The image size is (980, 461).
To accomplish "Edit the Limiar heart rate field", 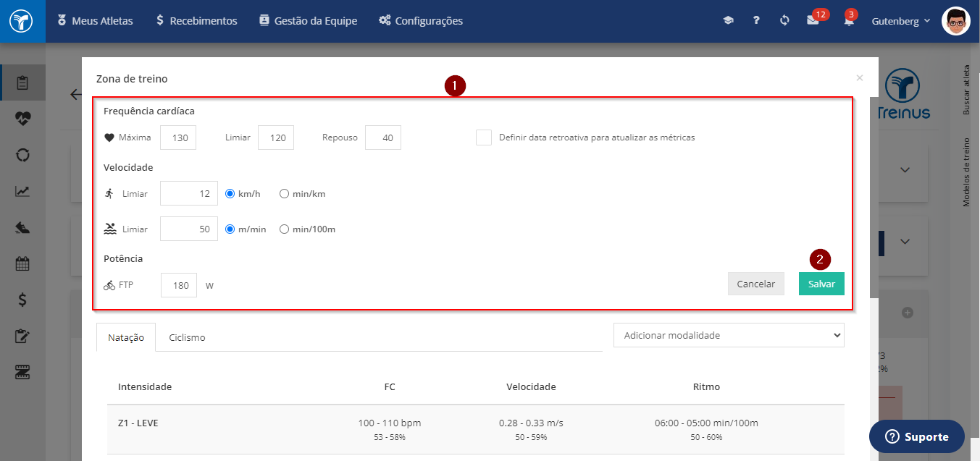I will pos(276,138).
